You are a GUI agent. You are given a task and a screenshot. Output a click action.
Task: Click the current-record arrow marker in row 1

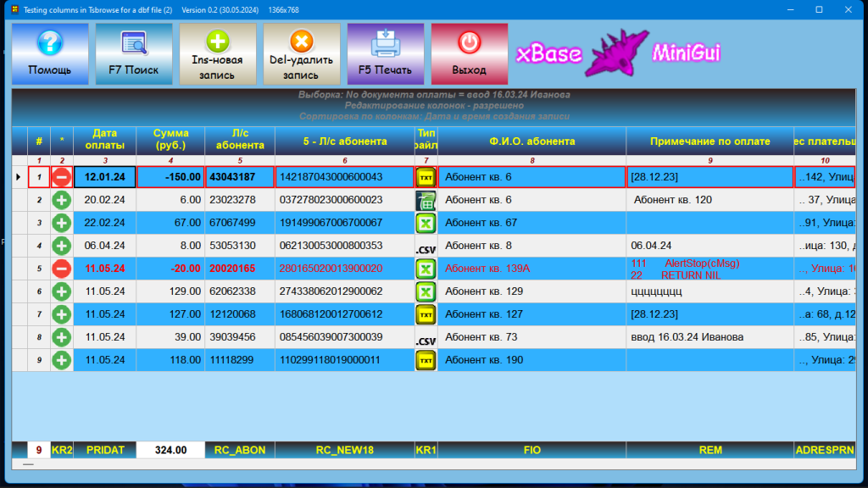click(x=19, y=177)
